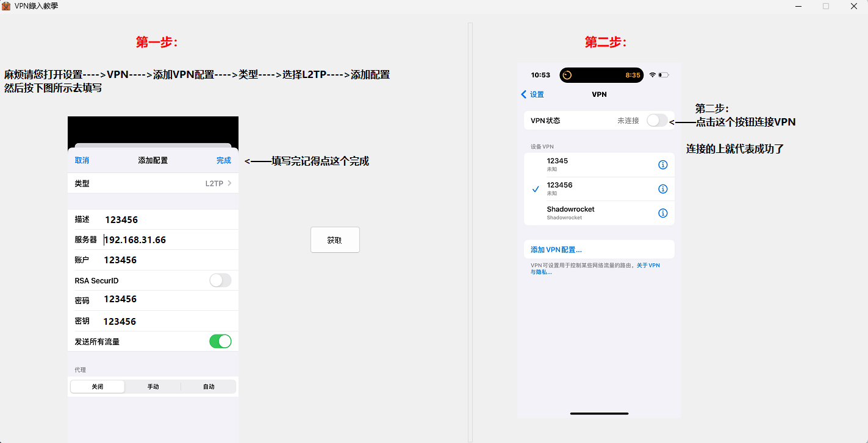The width and height of the screenshot is (868, 443).
Task: Turn off the 发送所有流量 switch
Action: [x=220, y=341]
